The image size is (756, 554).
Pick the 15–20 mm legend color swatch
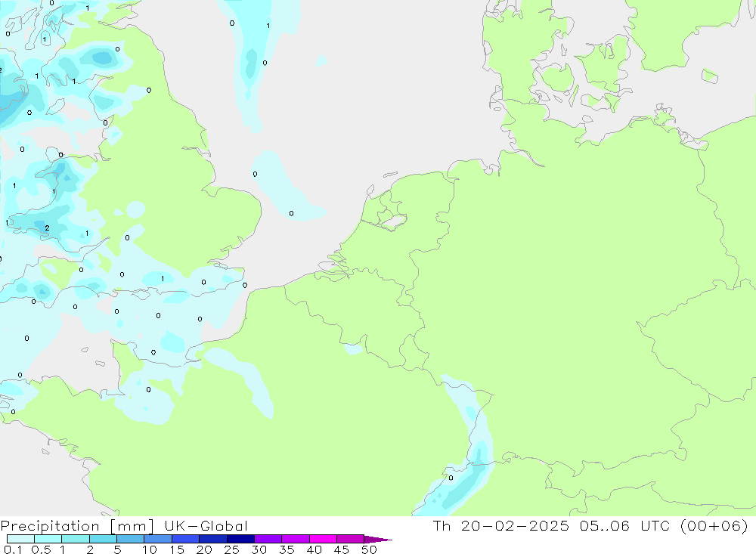coord(186,539)
